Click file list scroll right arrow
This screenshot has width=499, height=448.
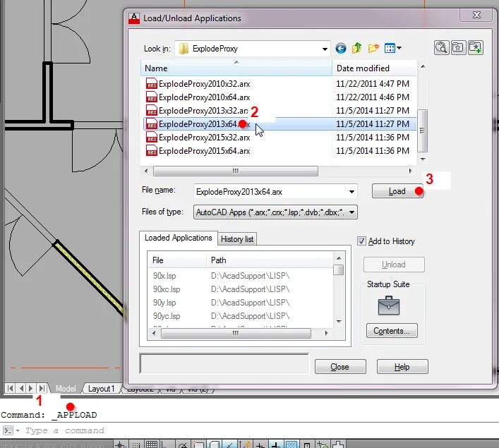click(x=410, y=171)
